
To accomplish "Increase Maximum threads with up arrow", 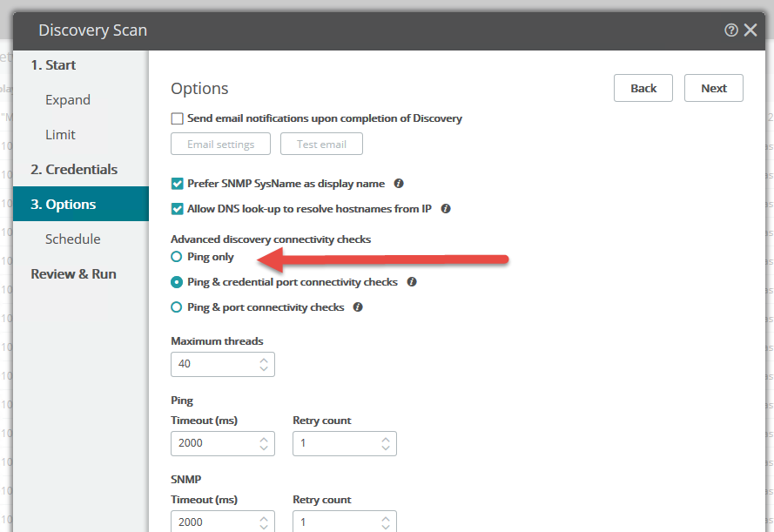I will coord(264,360).
